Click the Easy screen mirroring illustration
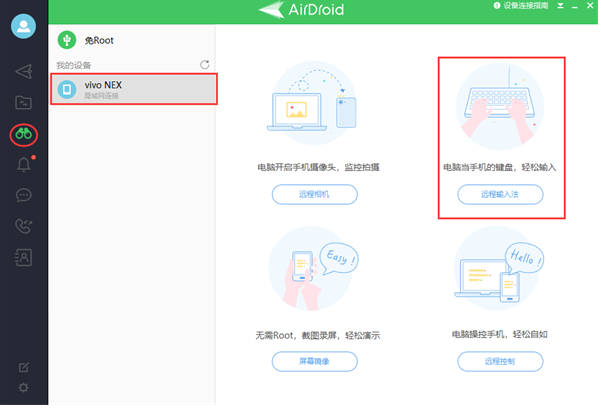 click(314, 268)
